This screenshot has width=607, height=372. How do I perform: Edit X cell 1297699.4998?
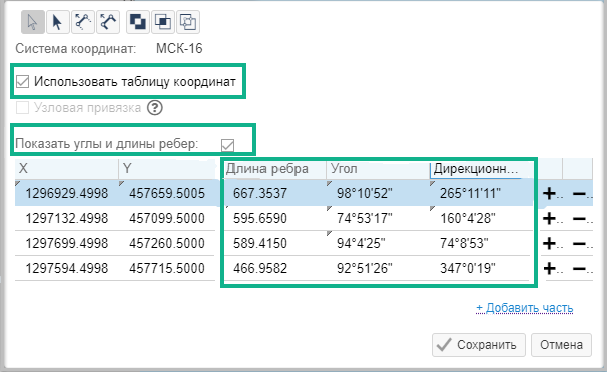click(67, 243)
